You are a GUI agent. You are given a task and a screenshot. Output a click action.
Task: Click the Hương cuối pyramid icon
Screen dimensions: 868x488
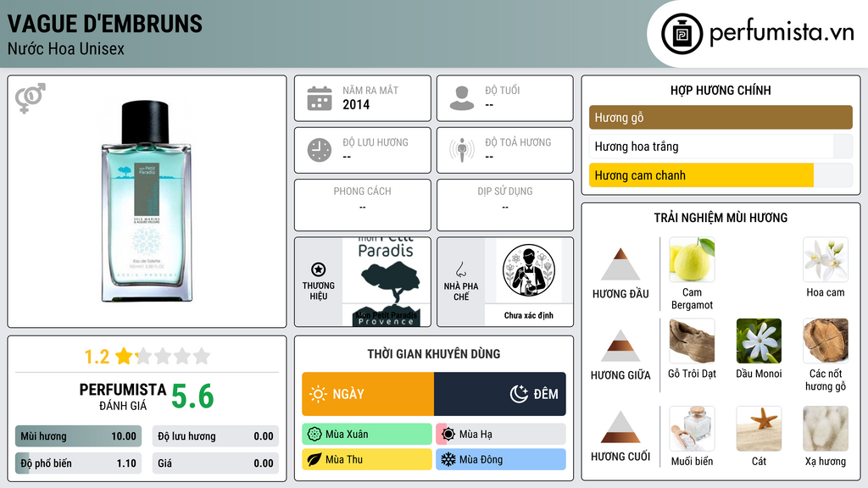click(x=620, y=427)
